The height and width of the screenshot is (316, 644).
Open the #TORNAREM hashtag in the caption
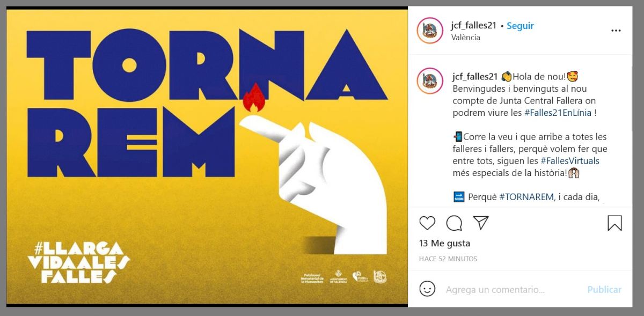point(526,197)
